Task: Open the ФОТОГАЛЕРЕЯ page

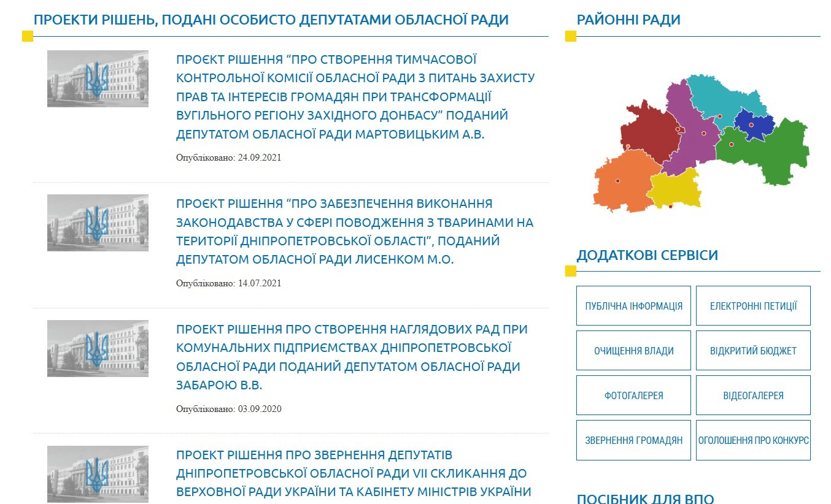Action: pyautogui.click(x=633, y=395)
